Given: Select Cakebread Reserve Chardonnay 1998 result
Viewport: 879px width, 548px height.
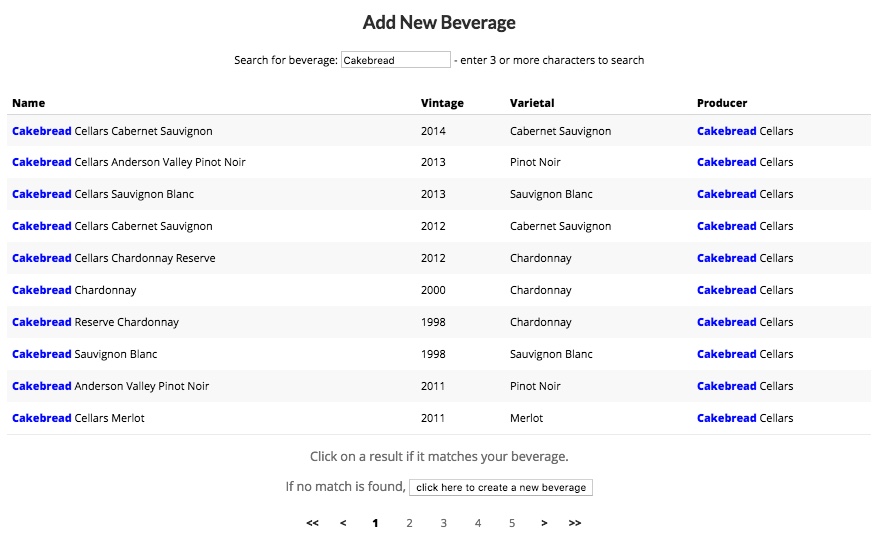Looking at the screenshot, I should 439,322.
